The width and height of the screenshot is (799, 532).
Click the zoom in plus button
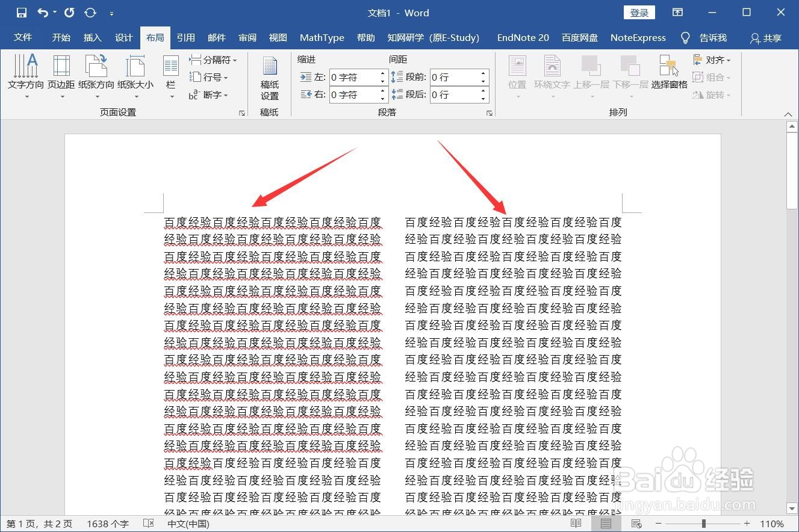click(x=747, y=524)
